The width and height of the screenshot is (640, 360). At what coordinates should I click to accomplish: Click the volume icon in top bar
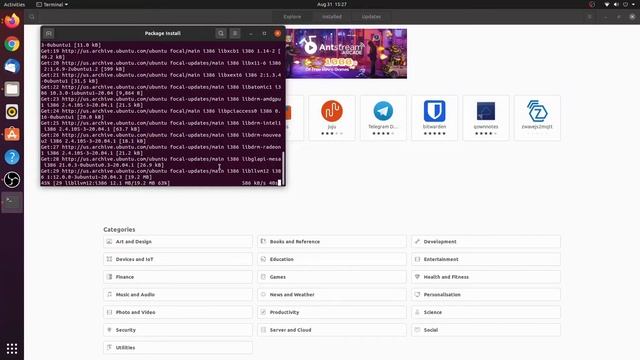tap(616, 4)
